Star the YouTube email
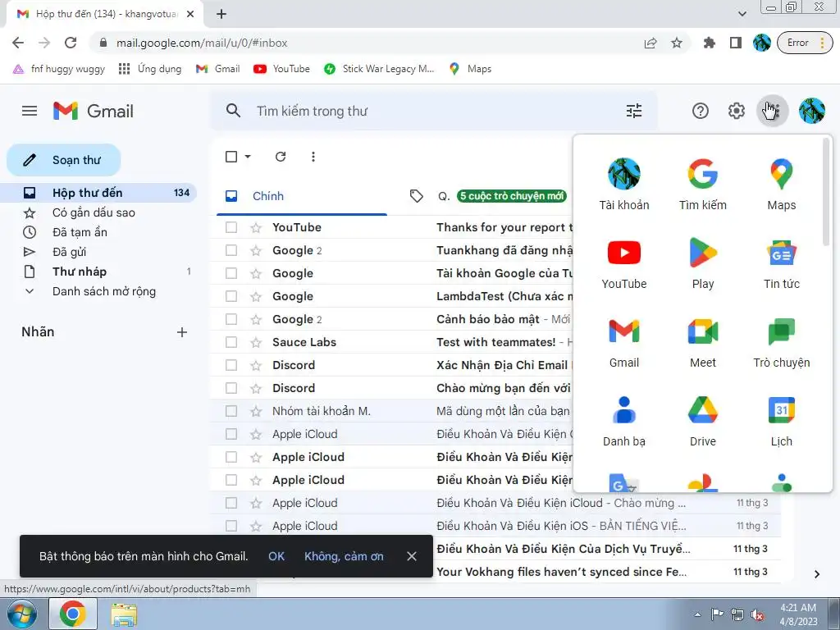The width and height of the screenshot is (840, 630). (256, 228)
